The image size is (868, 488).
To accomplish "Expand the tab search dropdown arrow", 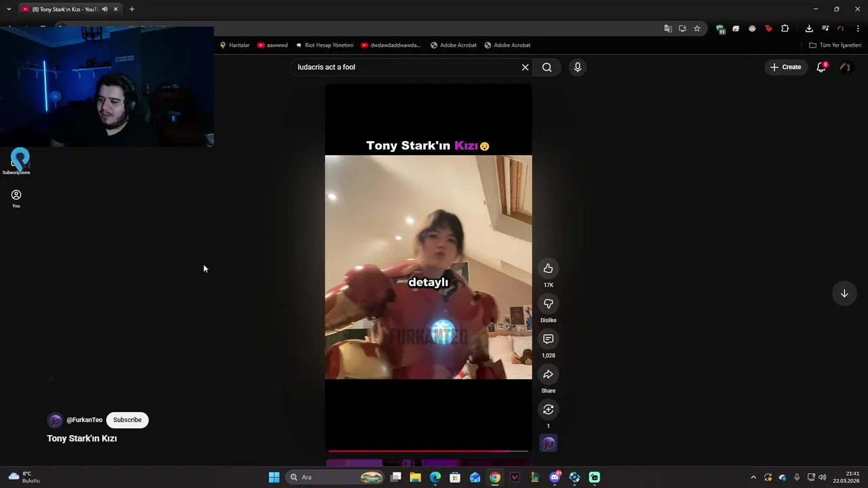I will pyautogui.click(x=9, y=9).
